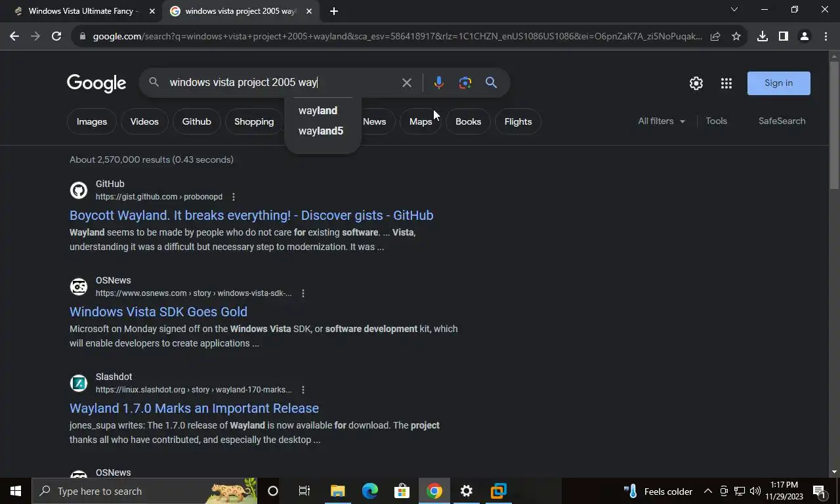The width and height of the screenshot is (840, 504).
Task: Toggle the Chrome side panel icon
Action: click(783, 36)
